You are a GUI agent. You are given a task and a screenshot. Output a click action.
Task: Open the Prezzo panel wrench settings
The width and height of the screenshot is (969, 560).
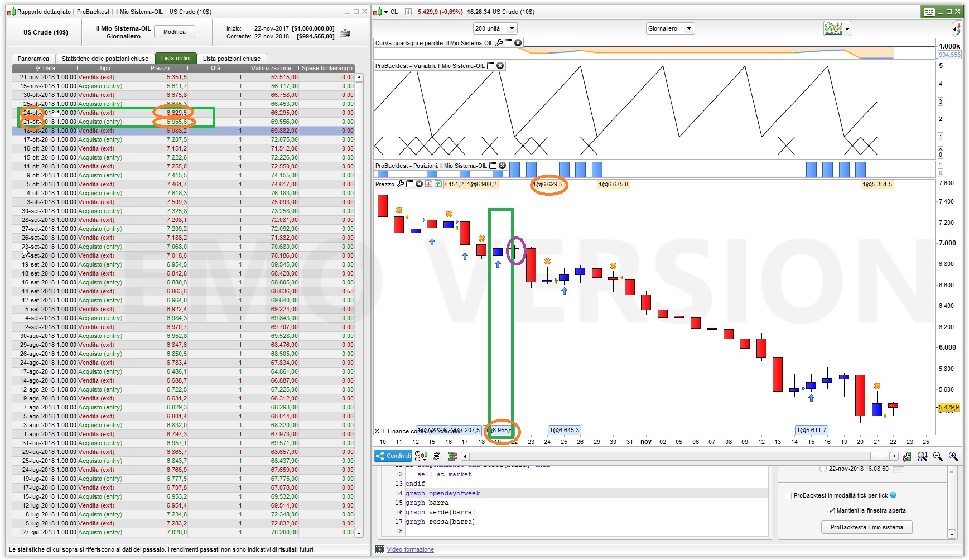tap(400, 184)
